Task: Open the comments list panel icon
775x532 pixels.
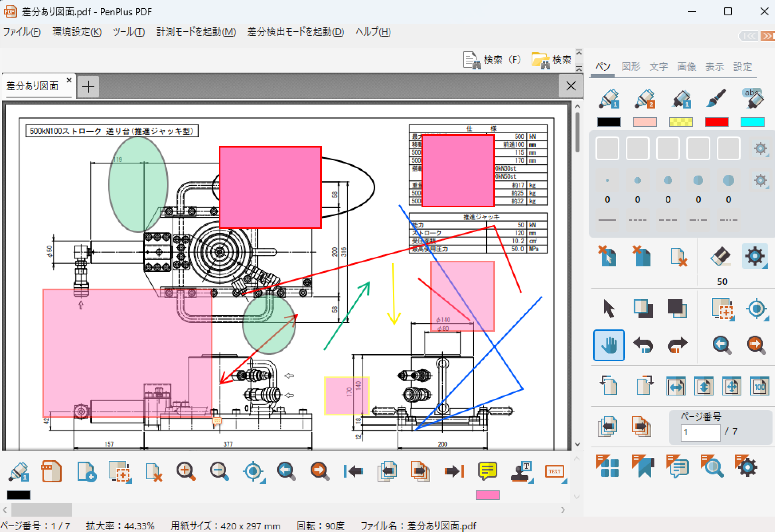Action: (x=678, y=466)
